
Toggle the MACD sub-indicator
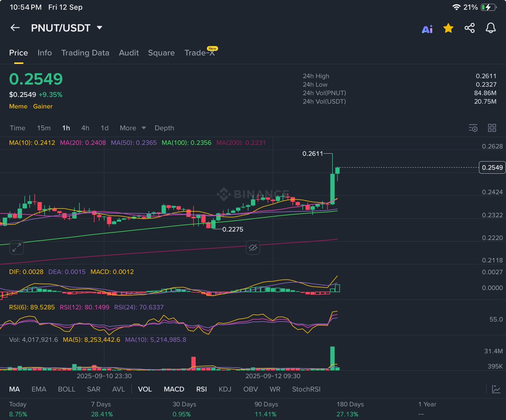[x=174, y=389]
